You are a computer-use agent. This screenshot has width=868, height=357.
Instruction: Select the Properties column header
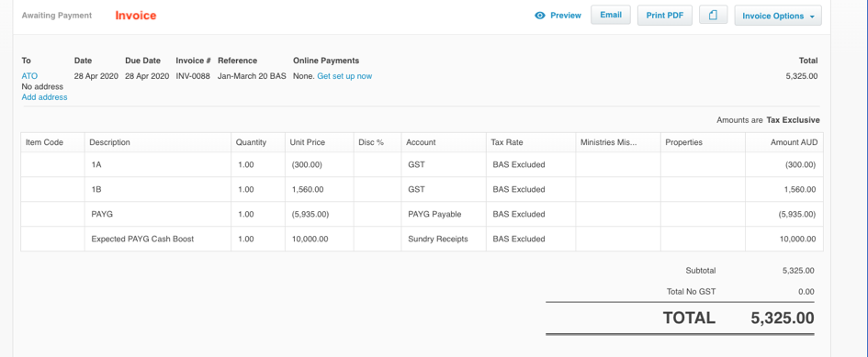703,142
